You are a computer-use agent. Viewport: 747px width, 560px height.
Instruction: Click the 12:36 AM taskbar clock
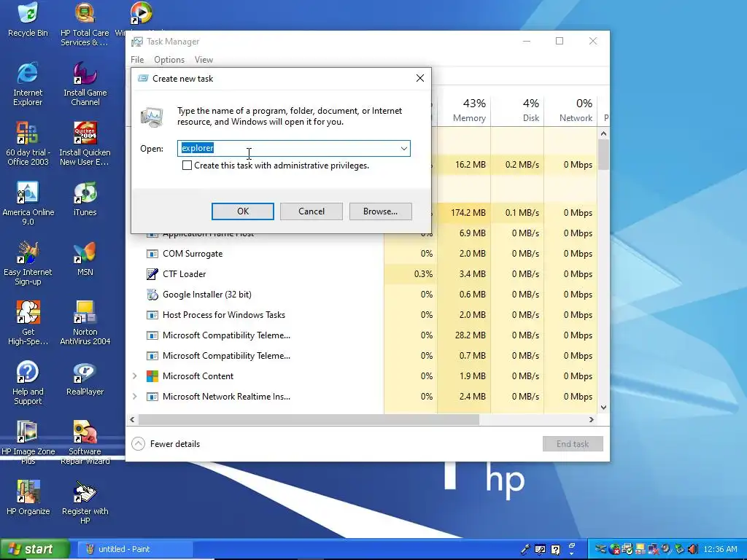[720, 549]
